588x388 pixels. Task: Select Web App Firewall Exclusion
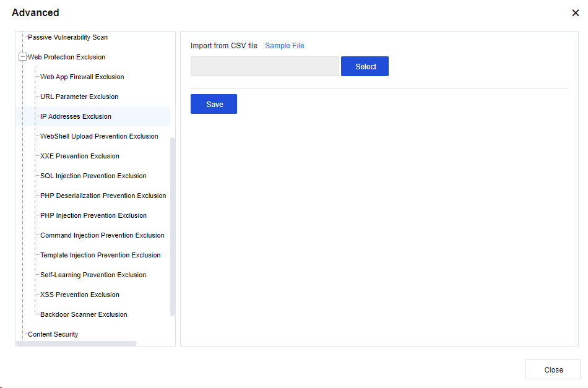pos(82,77)
